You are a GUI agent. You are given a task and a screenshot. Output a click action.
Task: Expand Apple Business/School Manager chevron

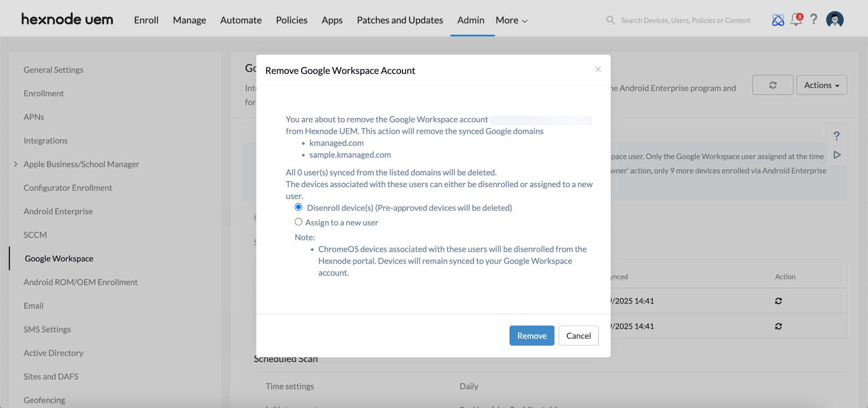click(16, 164)
